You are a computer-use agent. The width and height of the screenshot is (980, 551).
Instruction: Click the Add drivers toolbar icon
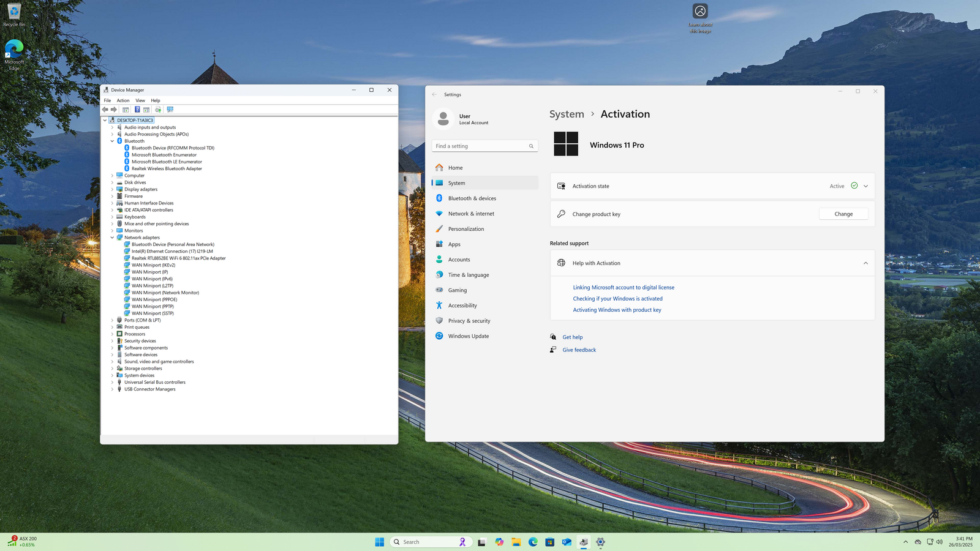click(x=158, y=110)
